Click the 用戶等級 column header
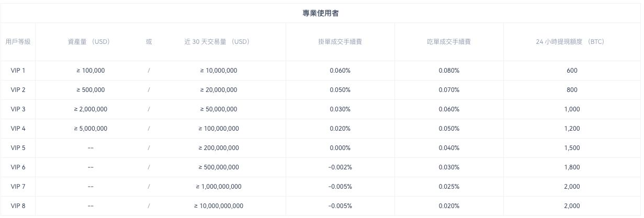644x218 pixels. 18,42
